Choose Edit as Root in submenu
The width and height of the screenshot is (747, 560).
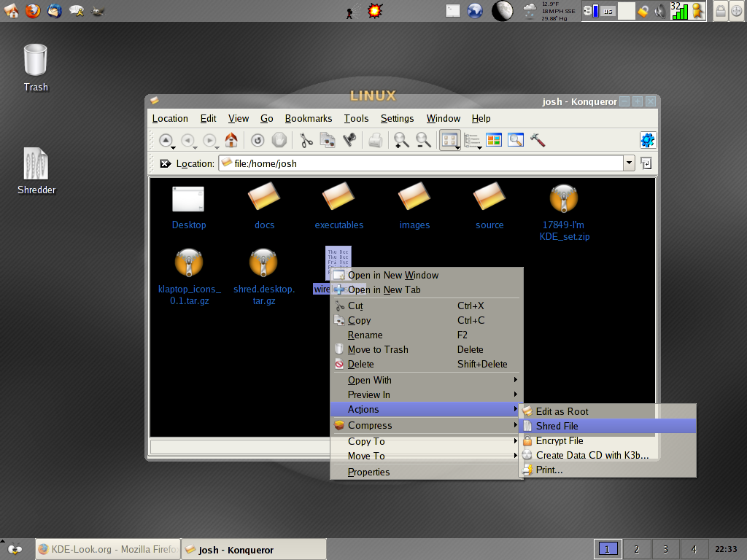pyautogui.click(x=608, y=411)
